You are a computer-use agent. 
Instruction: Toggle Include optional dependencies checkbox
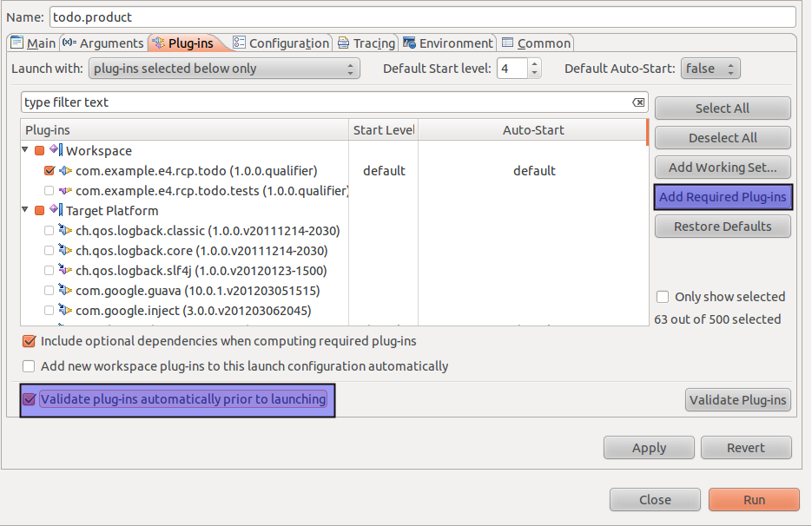(30, 341)
